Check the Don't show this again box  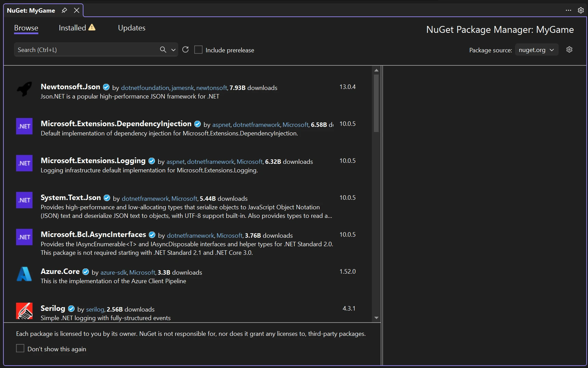pyautogui.click(x=20, y=349)
